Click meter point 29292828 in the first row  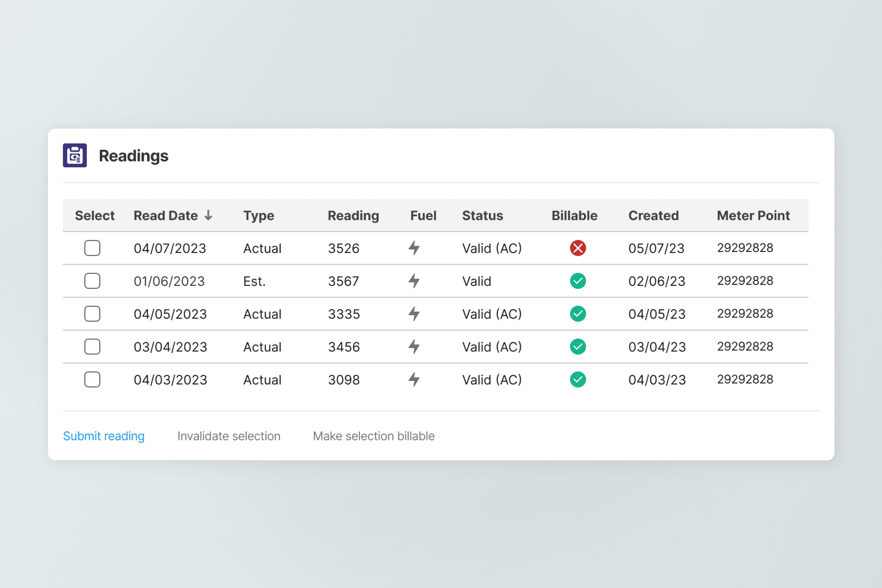tap(745, 248)
